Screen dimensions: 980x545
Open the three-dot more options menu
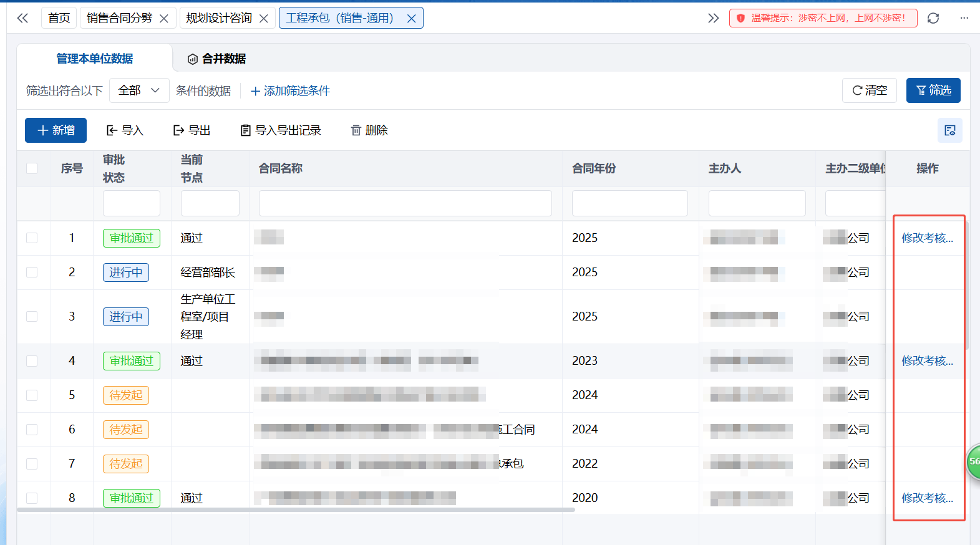click(x=964, y=18)
